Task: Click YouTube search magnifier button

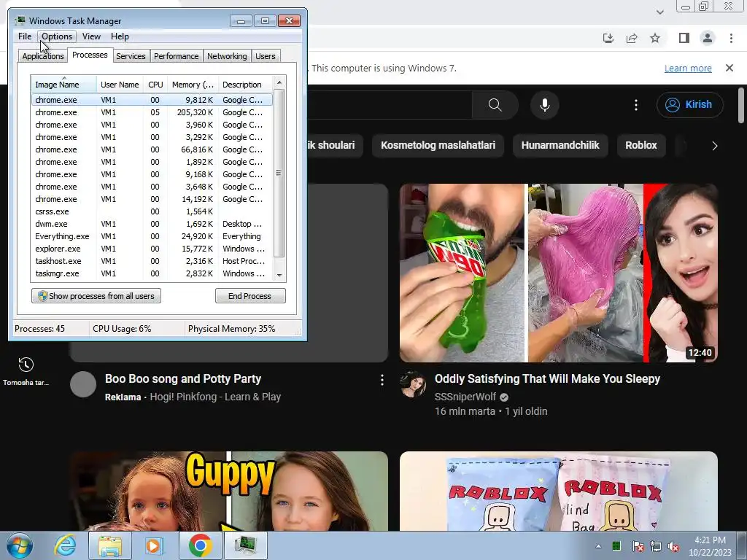Action: pos(495,105)
